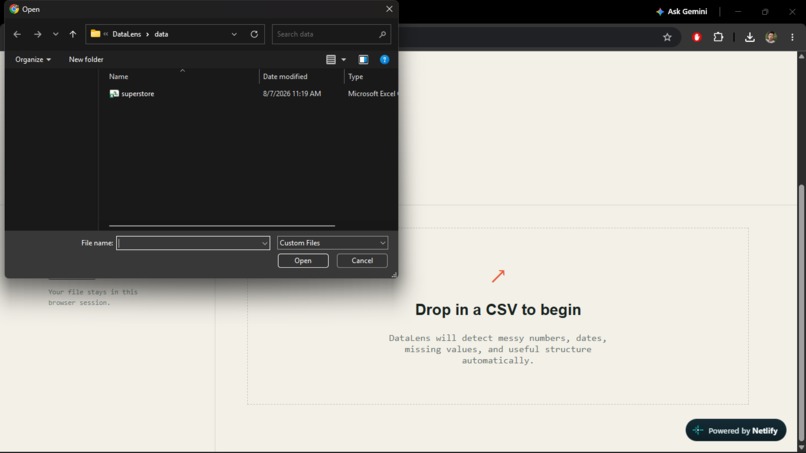Click the 8/7/2026 11:19 AM date cell

coord(292,94)
